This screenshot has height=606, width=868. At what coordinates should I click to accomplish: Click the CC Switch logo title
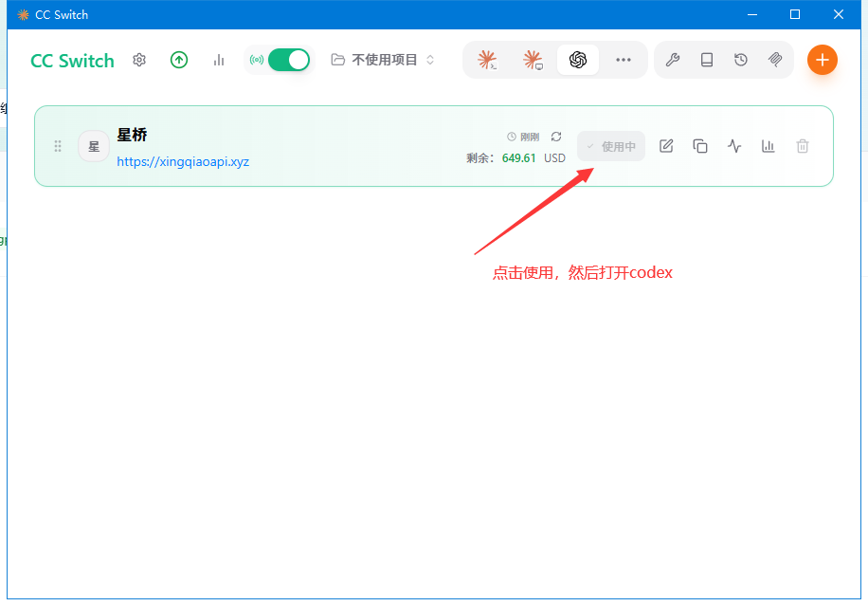pos(73,61)
